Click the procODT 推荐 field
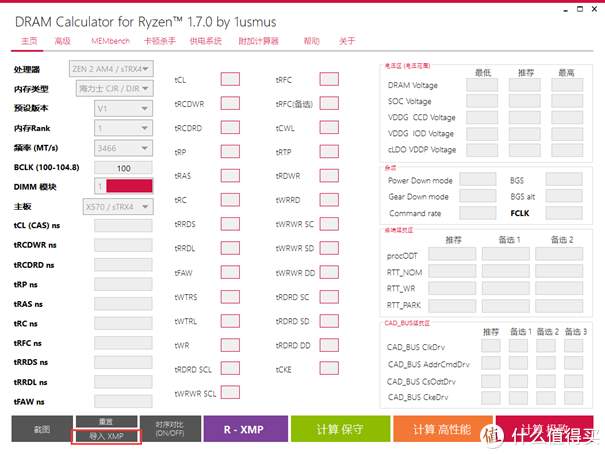 coord(452,255)
